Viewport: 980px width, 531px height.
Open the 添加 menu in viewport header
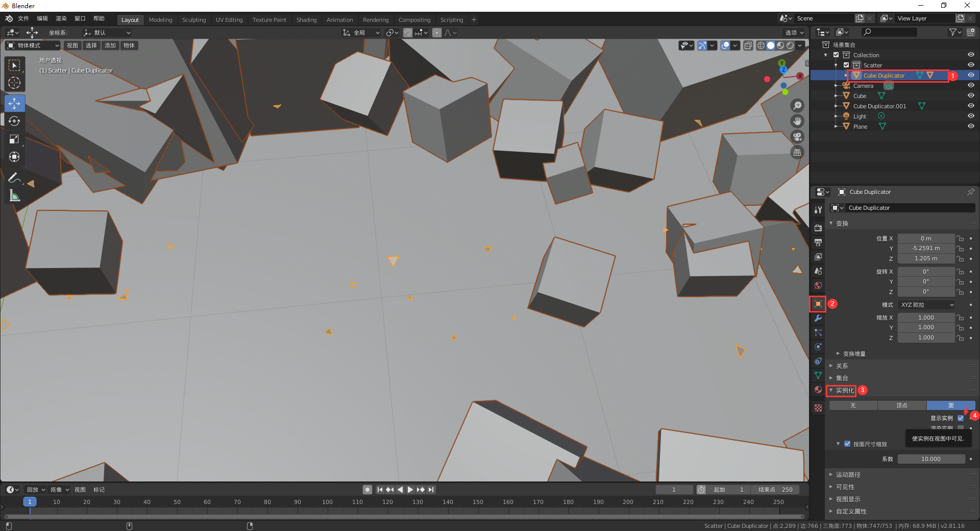coord(110,45)
